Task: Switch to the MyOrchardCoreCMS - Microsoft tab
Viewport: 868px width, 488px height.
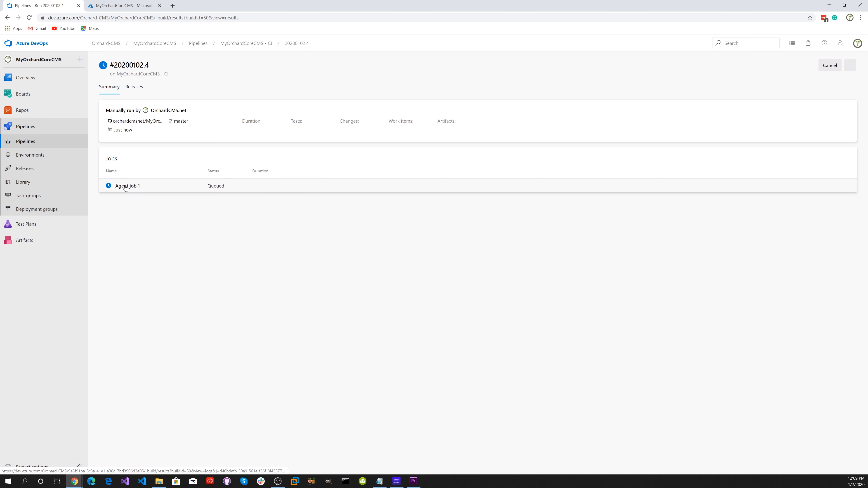Action: click(124, 6)
